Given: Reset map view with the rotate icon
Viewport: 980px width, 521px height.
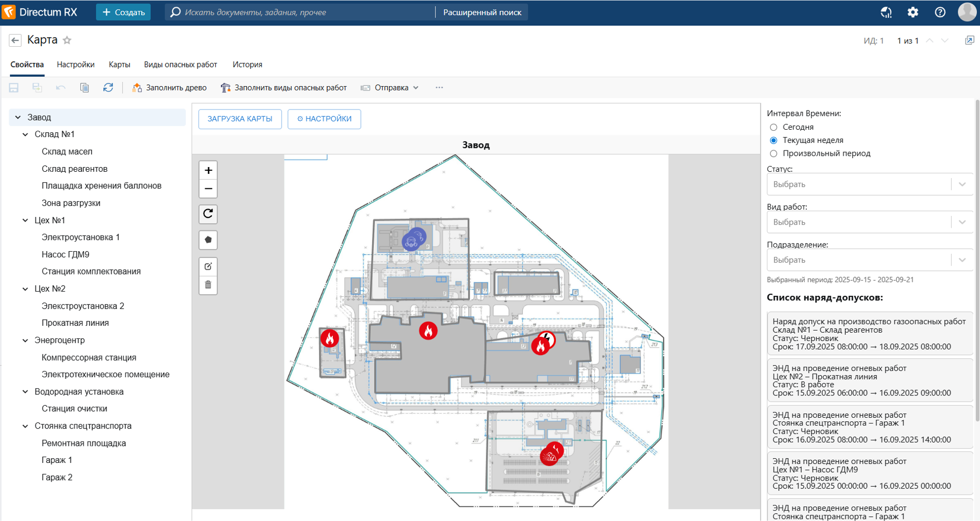Looking at the screenshot, I should coord(208,214).
